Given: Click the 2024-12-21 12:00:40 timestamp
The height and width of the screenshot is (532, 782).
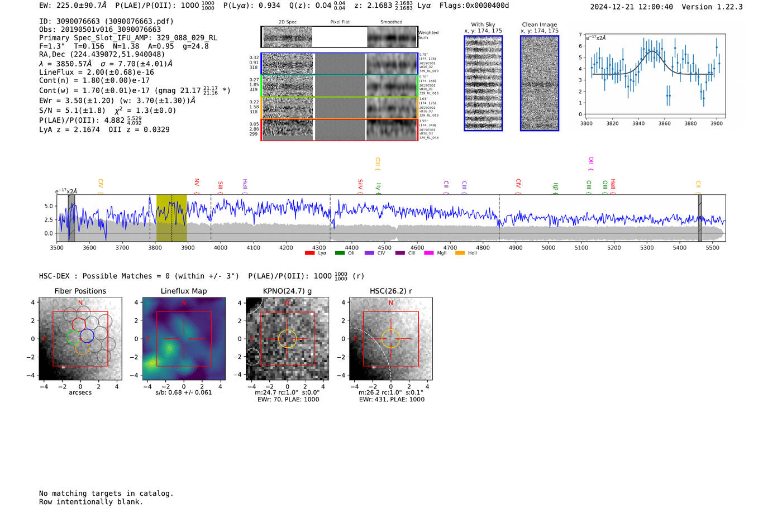Looking at the screenshot, I should [632, 7].
